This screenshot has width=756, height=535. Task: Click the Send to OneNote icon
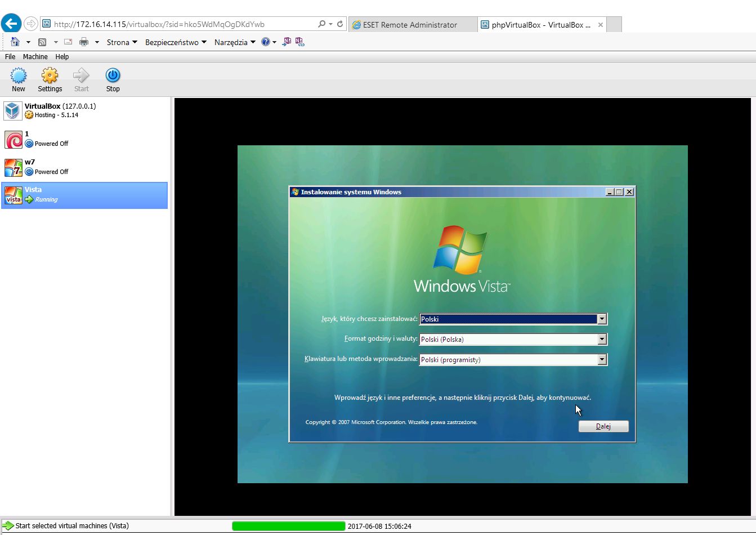[x=287, y=42]
